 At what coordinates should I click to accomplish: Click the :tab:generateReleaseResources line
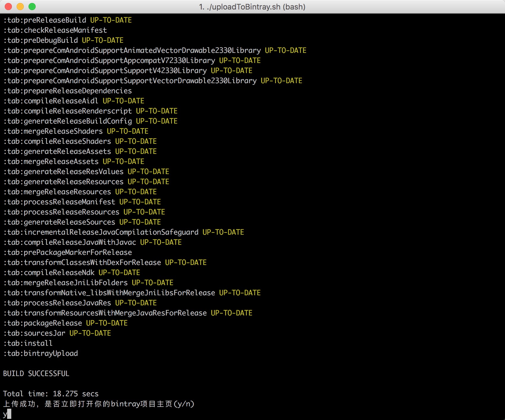86,182
